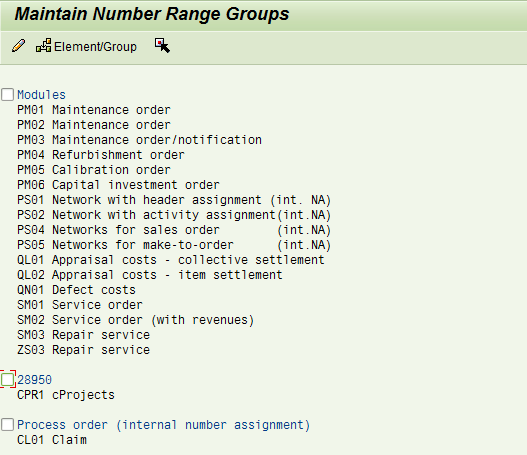527x455 pixels.
Task: Select CL01 Claim entry
Action: tap(52, 440)
